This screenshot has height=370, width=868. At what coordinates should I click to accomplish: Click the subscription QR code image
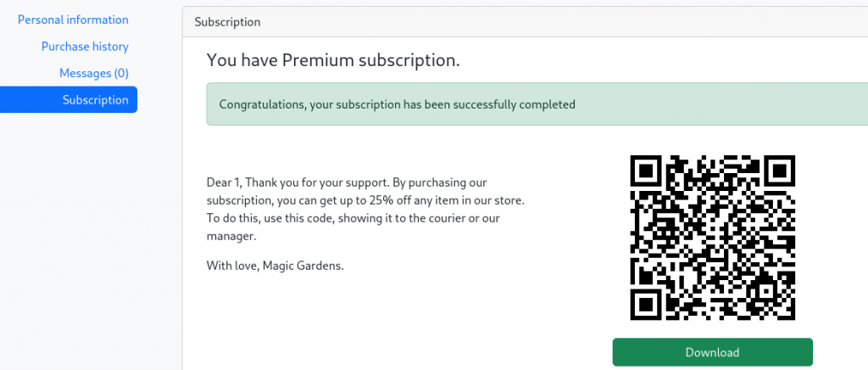click(x=712, y=238)
